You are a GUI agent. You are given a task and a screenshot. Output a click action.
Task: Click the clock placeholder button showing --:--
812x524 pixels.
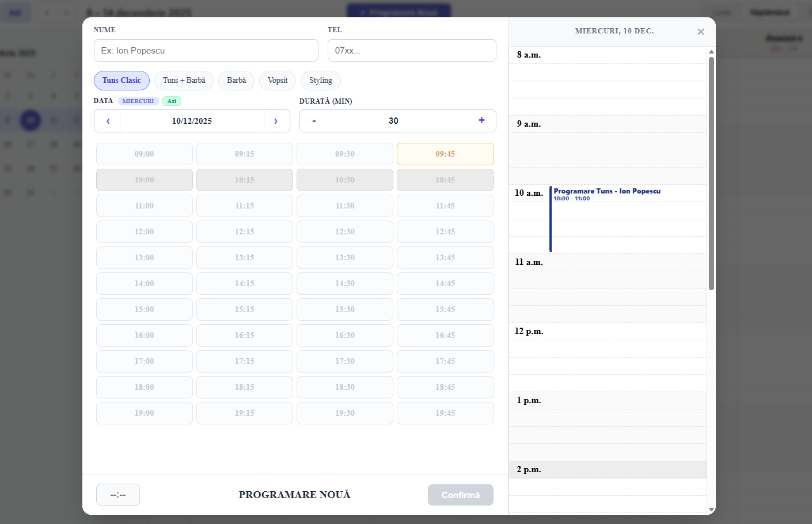coord(118,494)
